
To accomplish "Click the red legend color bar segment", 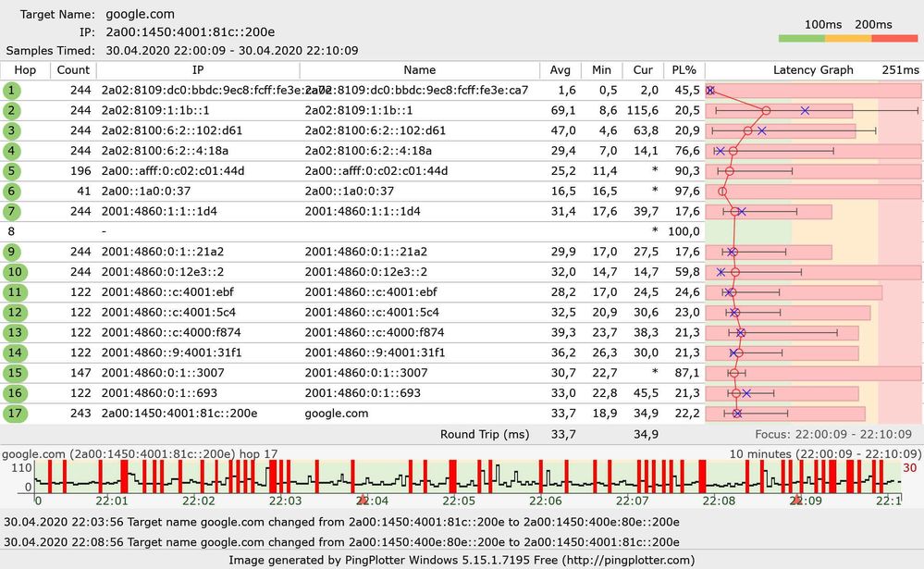I will 894,38.
